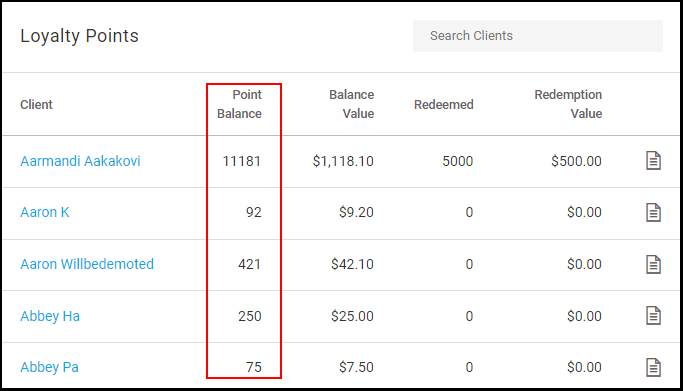Select the $500.00 redemption value cell

click(x=576, y=162)
